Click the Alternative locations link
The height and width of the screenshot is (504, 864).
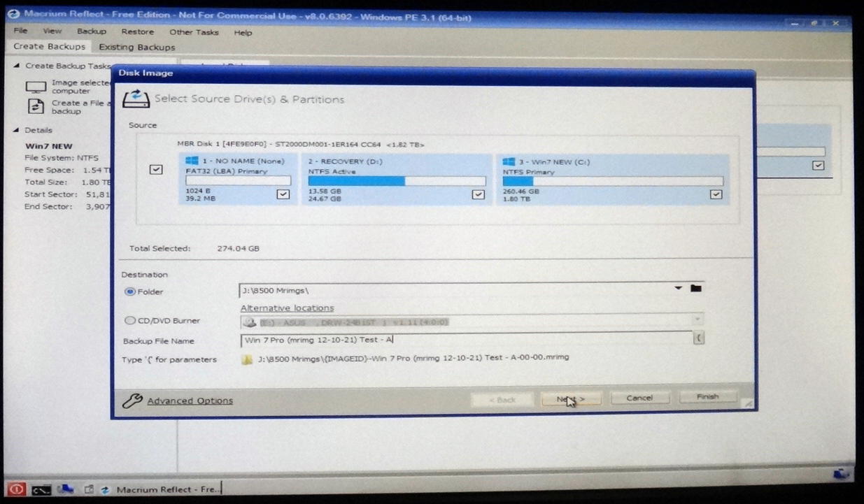[287, 308]
